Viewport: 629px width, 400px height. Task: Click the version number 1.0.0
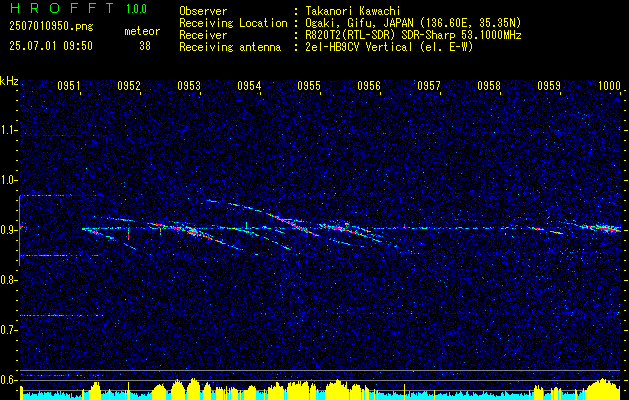tap(136, 9)
